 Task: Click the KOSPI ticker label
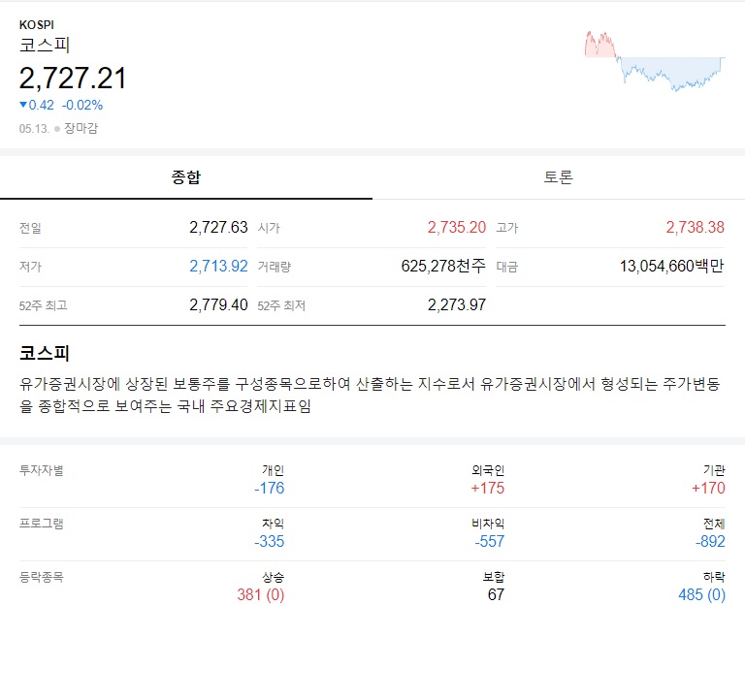coord(37,24)
